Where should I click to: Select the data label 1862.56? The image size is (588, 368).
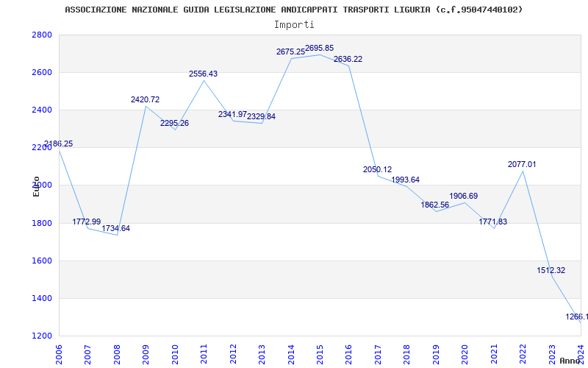(435, 205)
